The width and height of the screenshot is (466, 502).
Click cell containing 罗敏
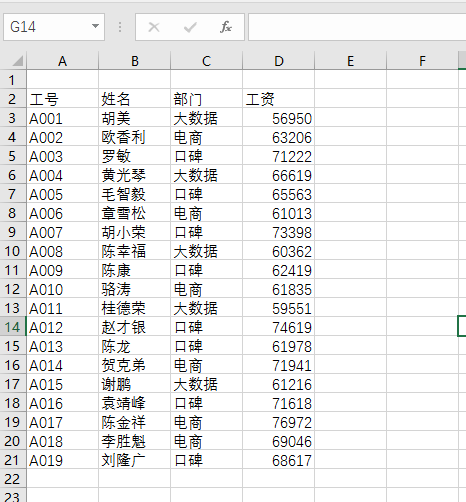pos(135,155)
